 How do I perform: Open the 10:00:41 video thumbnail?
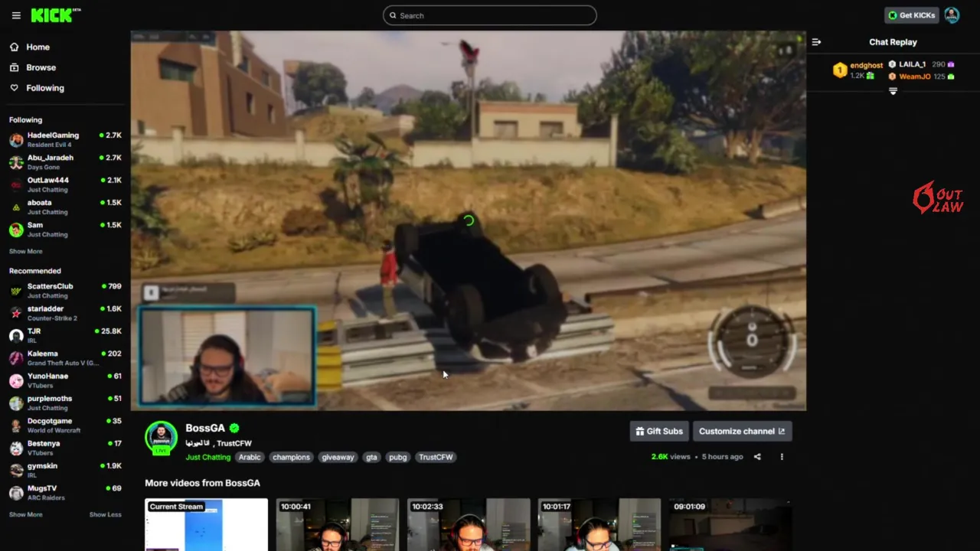point(338,525)
